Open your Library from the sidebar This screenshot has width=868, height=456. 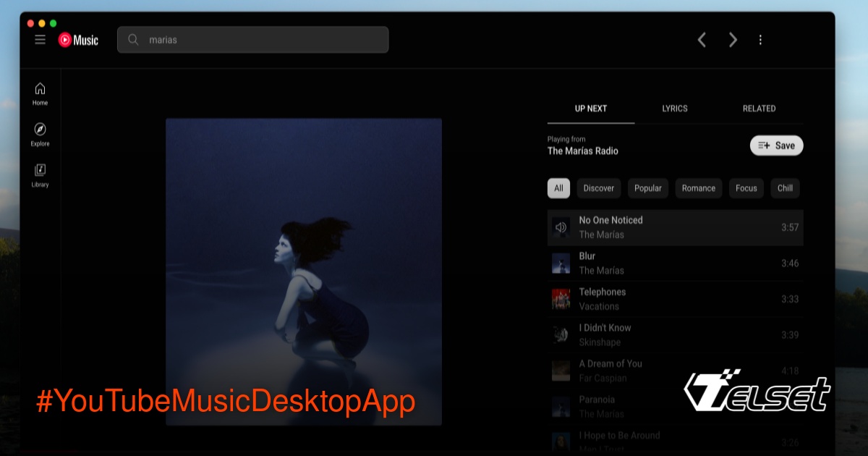(40, 174)
